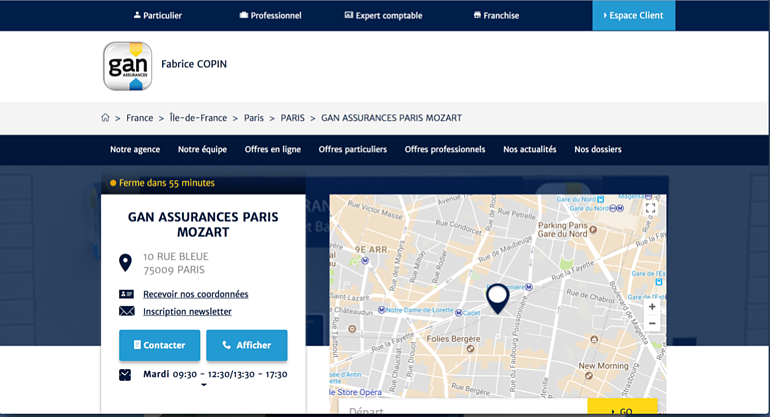Zoom out on the map
The height and width of the screenshot is (417, 770).
click(652, 324)
